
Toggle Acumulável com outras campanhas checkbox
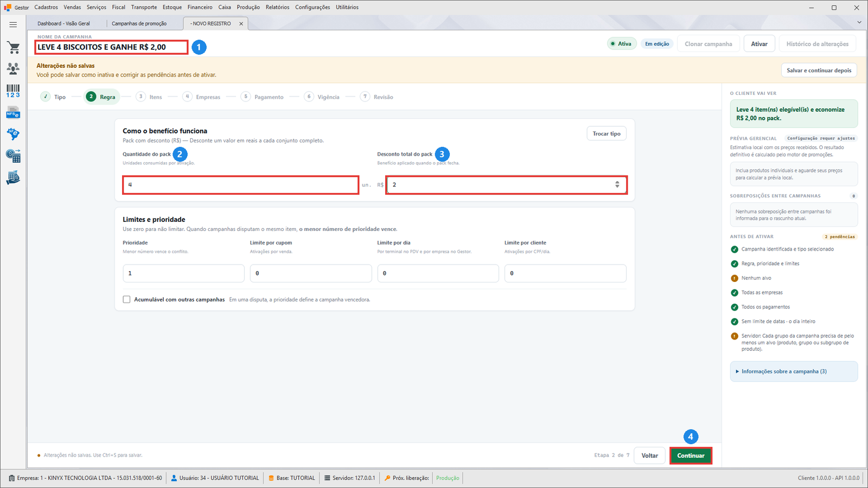click(126, 299)
